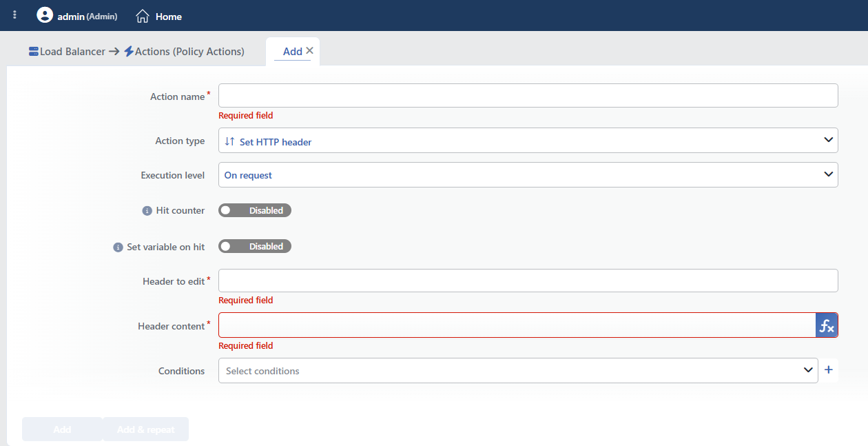
Task: Click the Header content label
Action: (x=172, y=326)
